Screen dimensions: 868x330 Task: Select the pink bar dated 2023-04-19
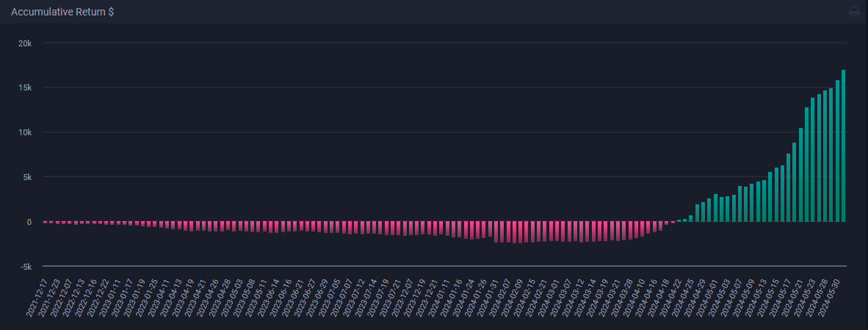pyautogui.click(x=192, y=226)
